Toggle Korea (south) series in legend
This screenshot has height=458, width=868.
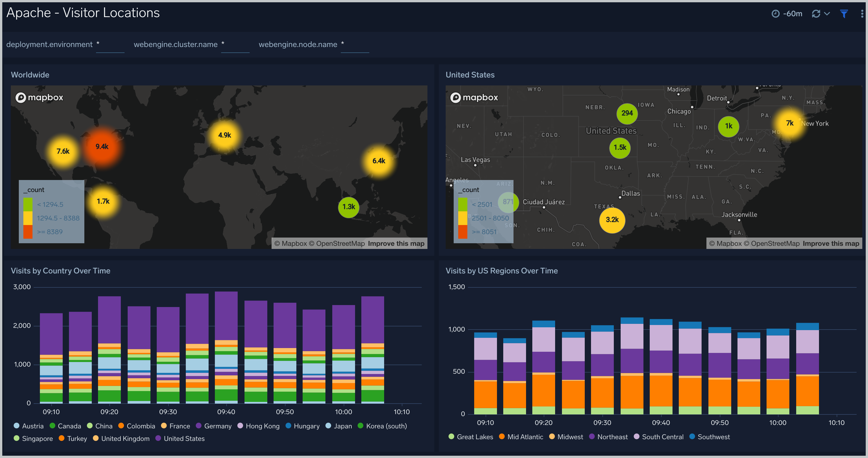click(x=382, y=426)
